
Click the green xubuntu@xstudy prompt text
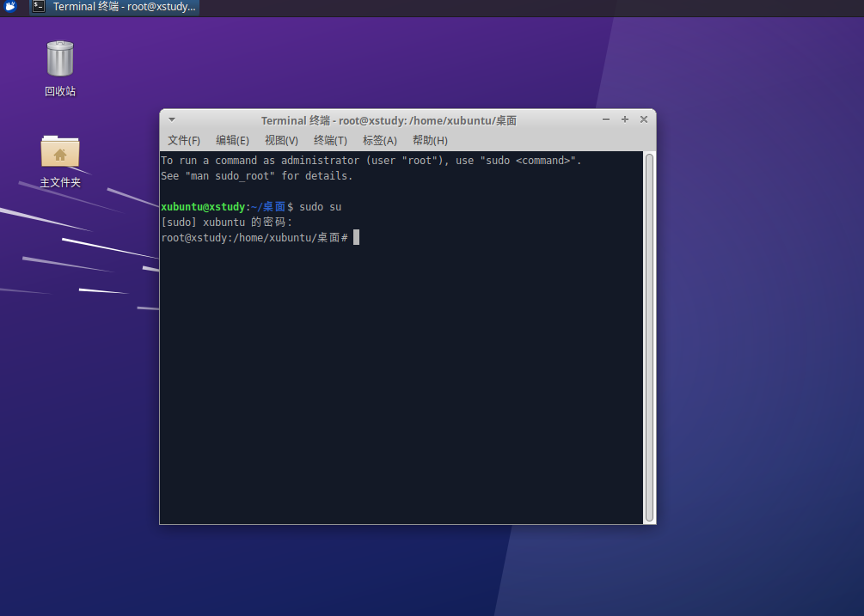pos(203,207)
